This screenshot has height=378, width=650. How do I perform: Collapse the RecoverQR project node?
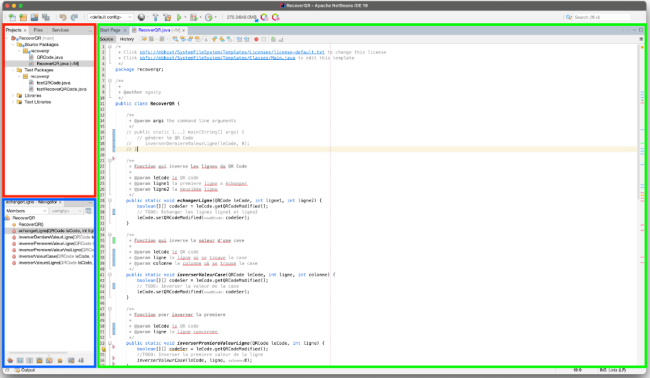point(8,38)
